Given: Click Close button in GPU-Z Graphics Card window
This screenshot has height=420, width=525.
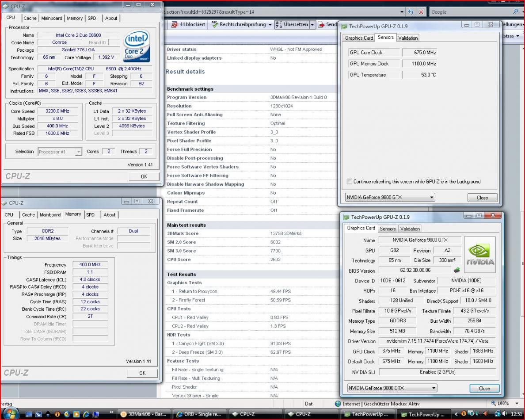Looking at the screenshot, I should [484, 388].
